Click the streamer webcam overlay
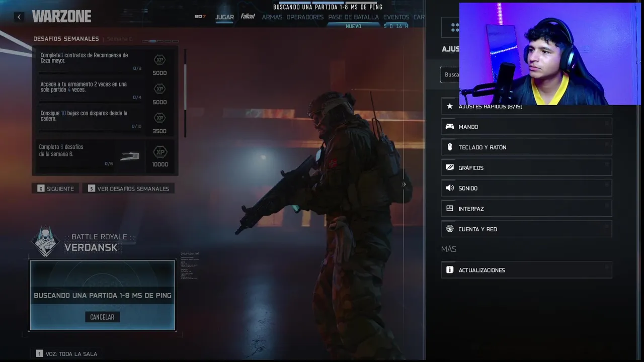 click(549, 54)
